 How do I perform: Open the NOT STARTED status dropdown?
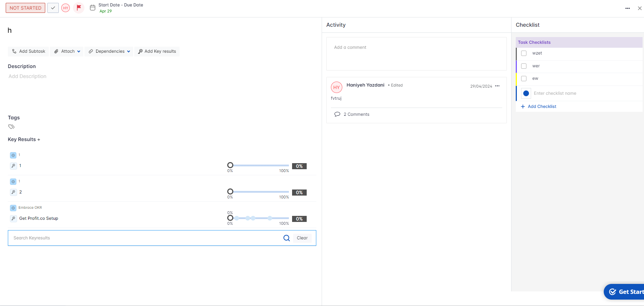(25, 8)
